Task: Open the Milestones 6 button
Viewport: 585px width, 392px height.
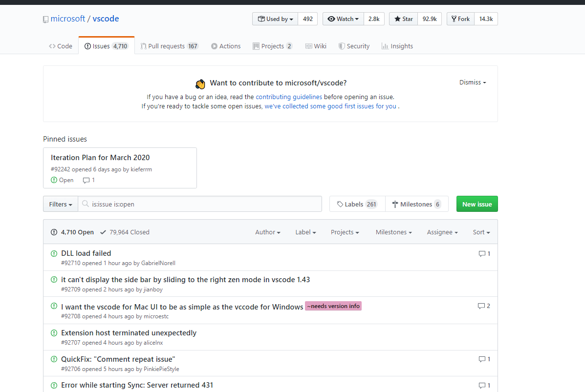Action: (x=417, y=204)
